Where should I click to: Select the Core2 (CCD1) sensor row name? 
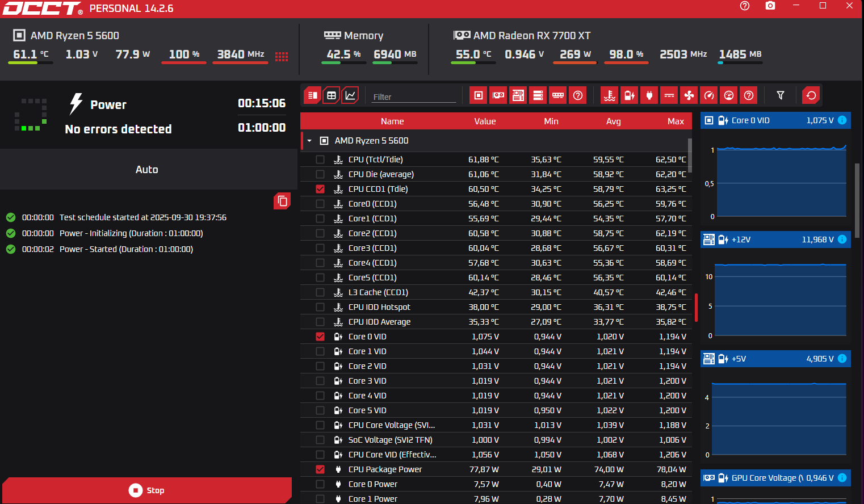(x=372, y=233)
